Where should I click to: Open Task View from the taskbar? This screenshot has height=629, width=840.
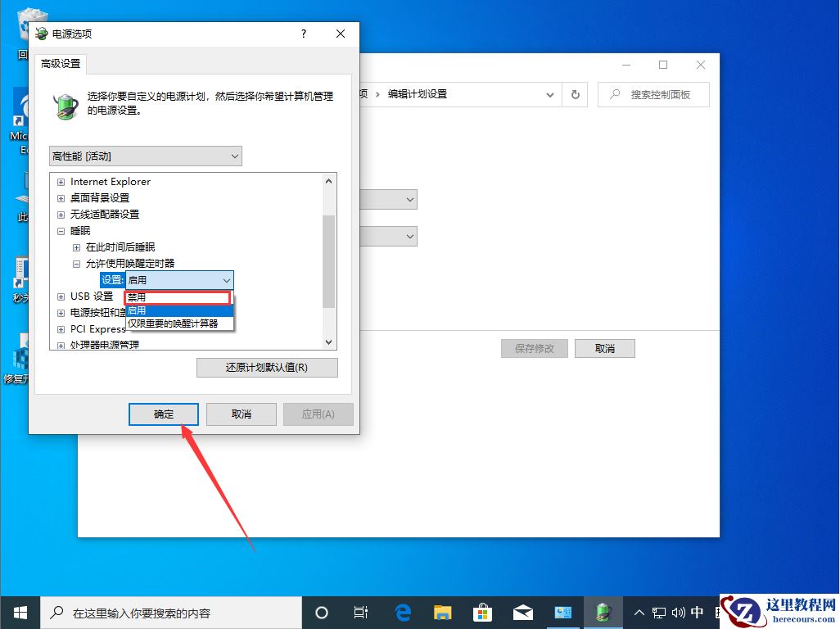pyautogui.click(x=361, y=612)
